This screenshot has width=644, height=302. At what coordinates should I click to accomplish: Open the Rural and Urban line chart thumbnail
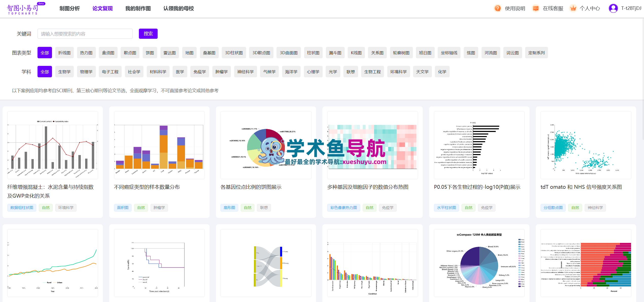point(53,263)
